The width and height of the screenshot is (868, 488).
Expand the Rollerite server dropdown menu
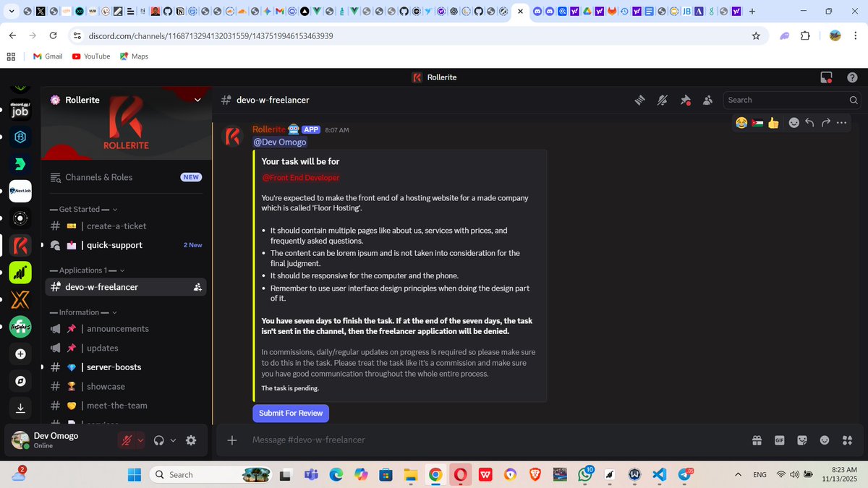tap(198, 100)
